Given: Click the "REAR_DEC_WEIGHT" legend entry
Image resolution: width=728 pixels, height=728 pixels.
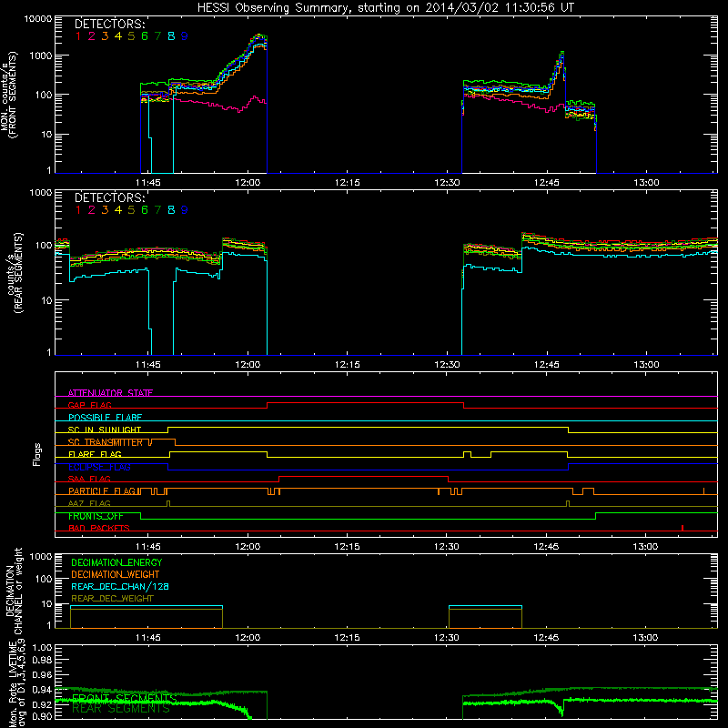Looking at the screenshot, I should 112,599.
